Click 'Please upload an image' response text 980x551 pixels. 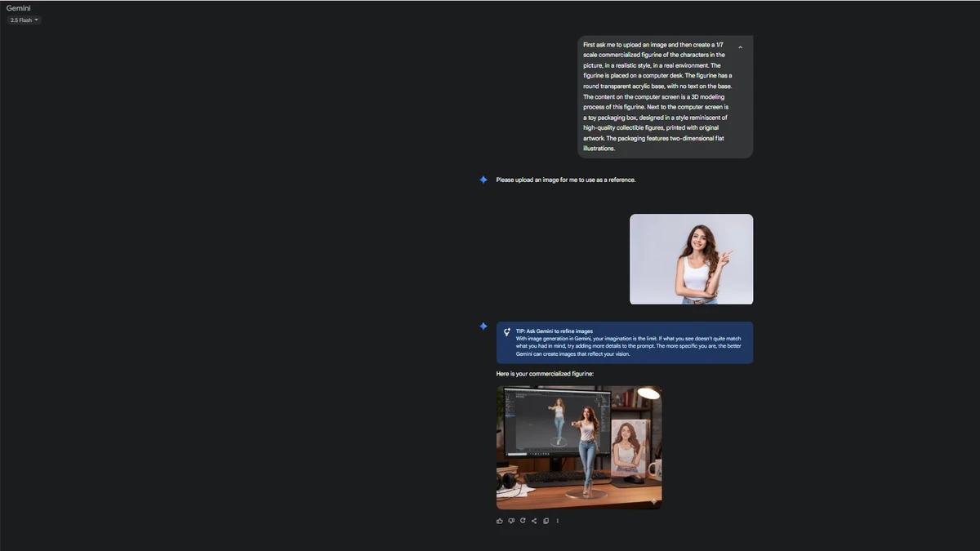(x=565, y=180)
